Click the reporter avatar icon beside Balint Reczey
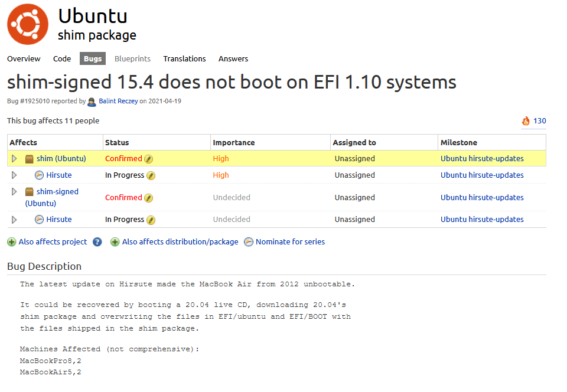Screen dimensions: 567x392 [92, 102]
